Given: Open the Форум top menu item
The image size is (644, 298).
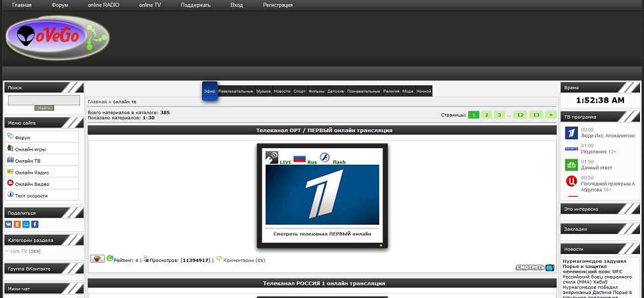Looking at the screenshot, I should [x=60, y=5].
